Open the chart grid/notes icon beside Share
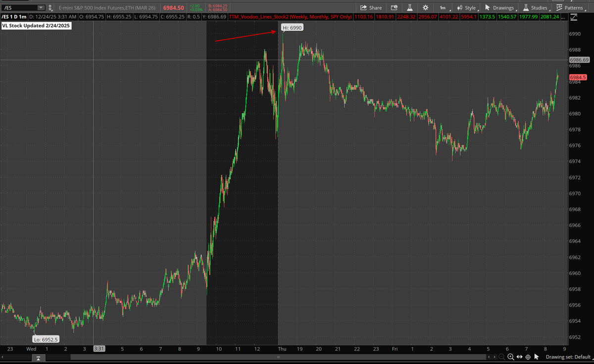 pos(394,7)
